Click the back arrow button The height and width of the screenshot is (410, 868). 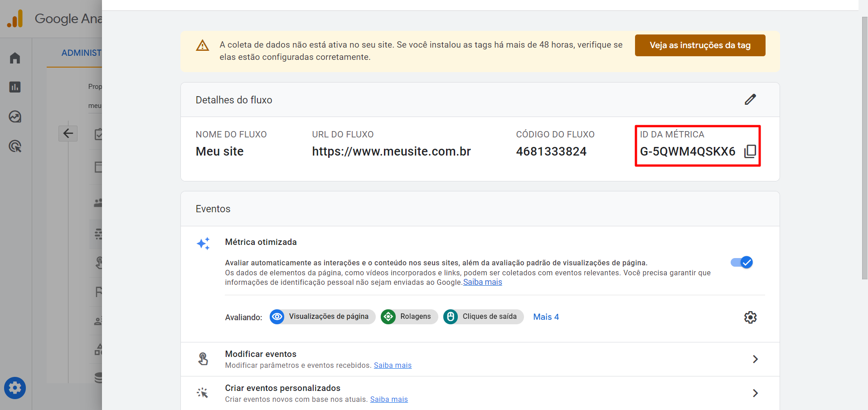(68, 133)
